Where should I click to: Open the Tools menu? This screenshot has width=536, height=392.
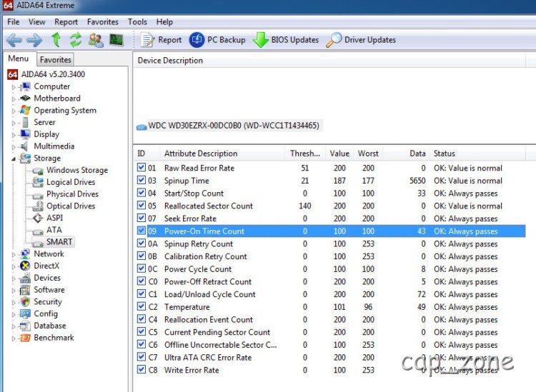(137, 22)
